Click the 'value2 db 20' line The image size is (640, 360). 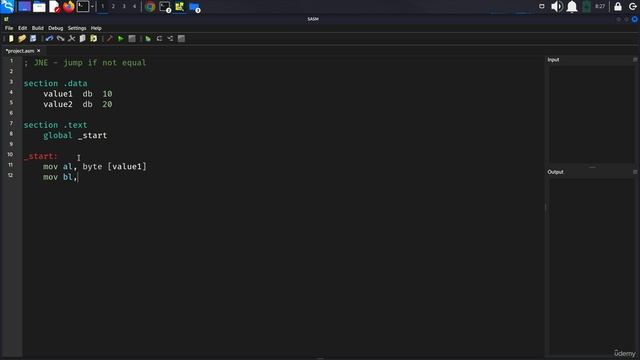pos(78,104)
